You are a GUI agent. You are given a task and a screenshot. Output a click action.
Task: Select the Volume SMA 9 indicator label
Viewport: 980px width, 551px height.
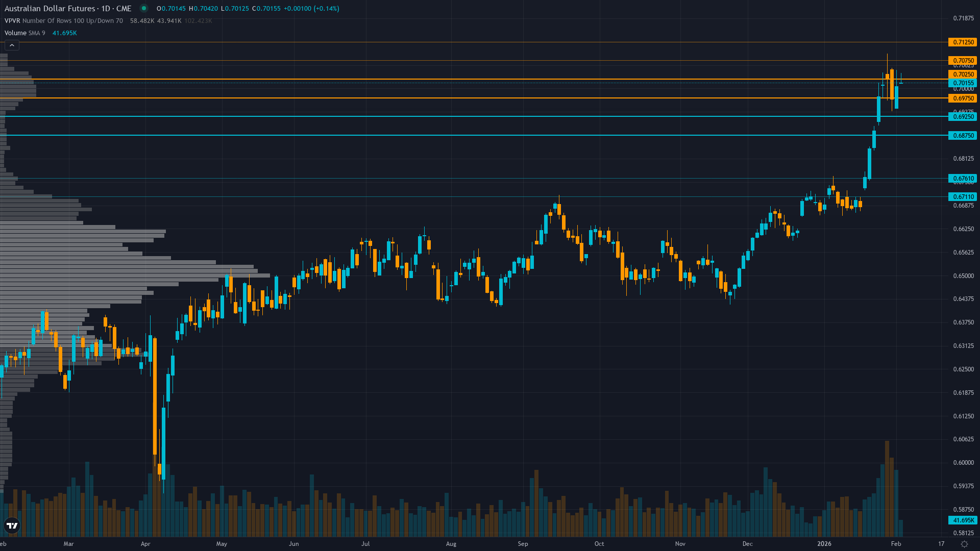[15, 33]
